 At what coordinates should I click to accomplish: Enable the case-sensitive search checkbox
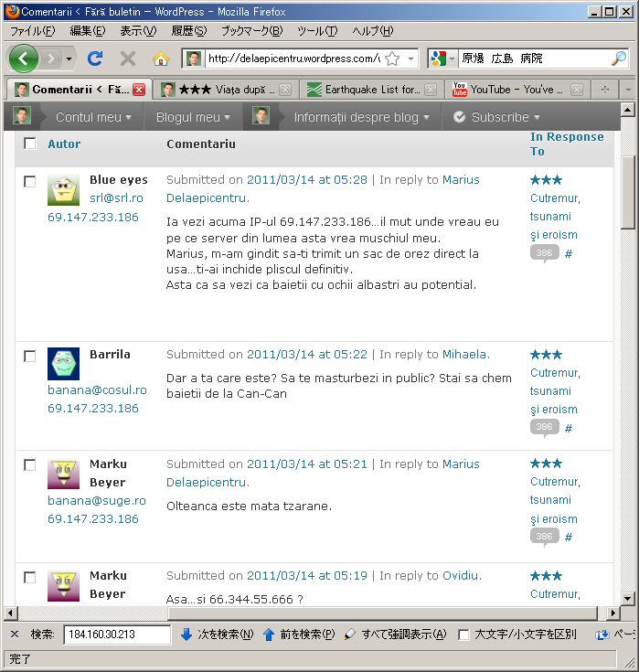pos(464,635)
